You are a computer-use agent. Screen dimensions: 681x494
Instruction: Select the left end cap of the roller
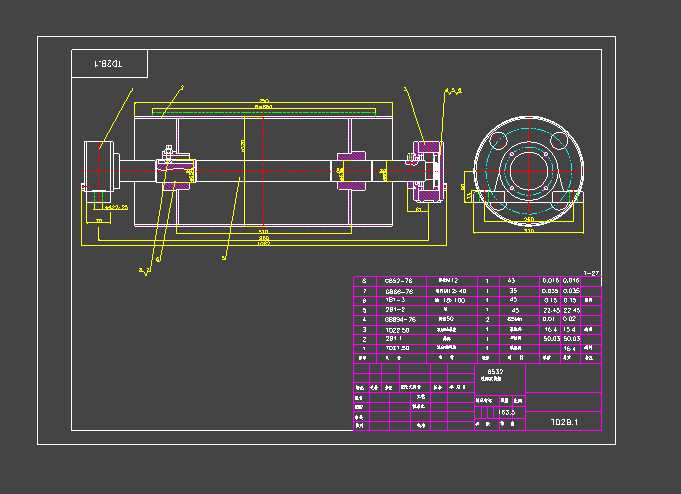tap(103, 165)
